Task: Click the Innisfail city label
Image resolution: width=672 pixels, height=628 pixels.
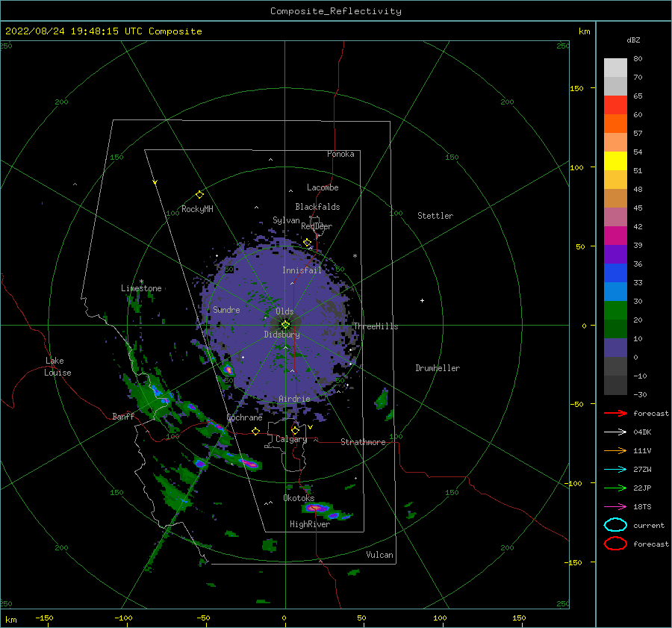Action: [302, 270]
